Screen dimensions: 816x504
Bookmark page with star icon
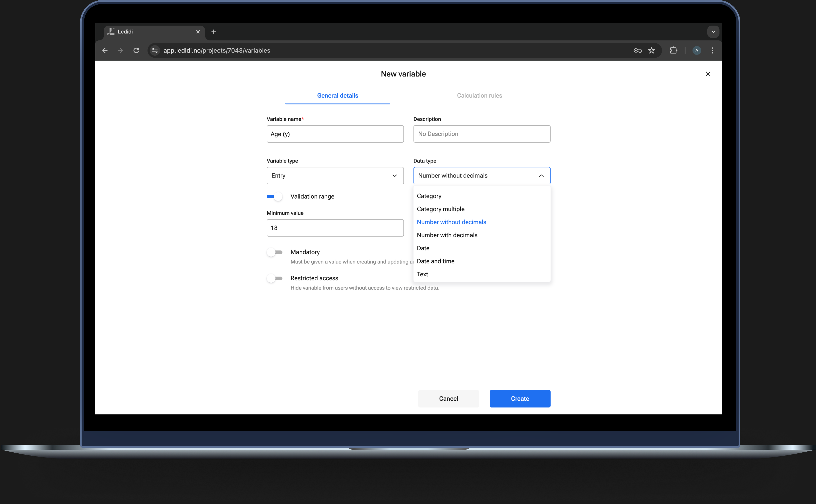tap(651, 50)
